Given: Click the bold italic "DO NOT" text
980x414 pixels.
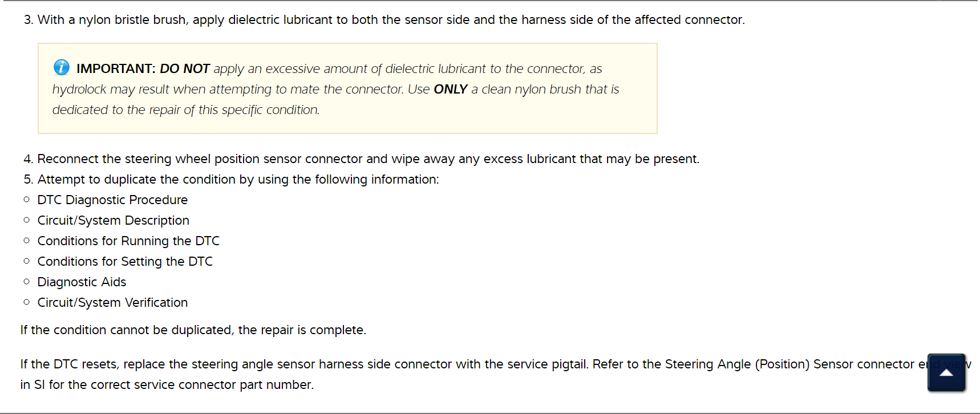Looking at the screenshot, I should tap(185, 68).
